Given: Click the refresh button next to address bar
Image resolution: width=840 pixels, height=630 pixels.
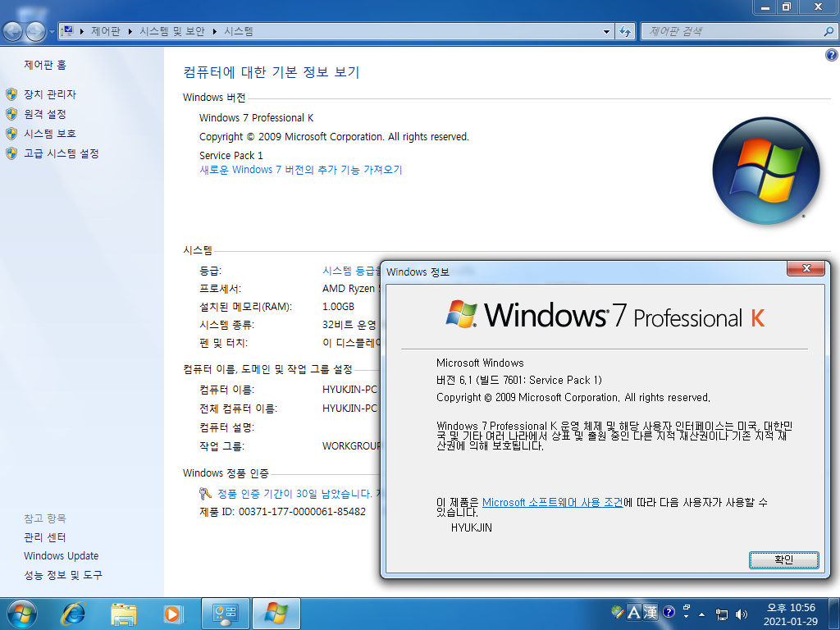Looking at the screenshot, I should (x=624, y=32).
